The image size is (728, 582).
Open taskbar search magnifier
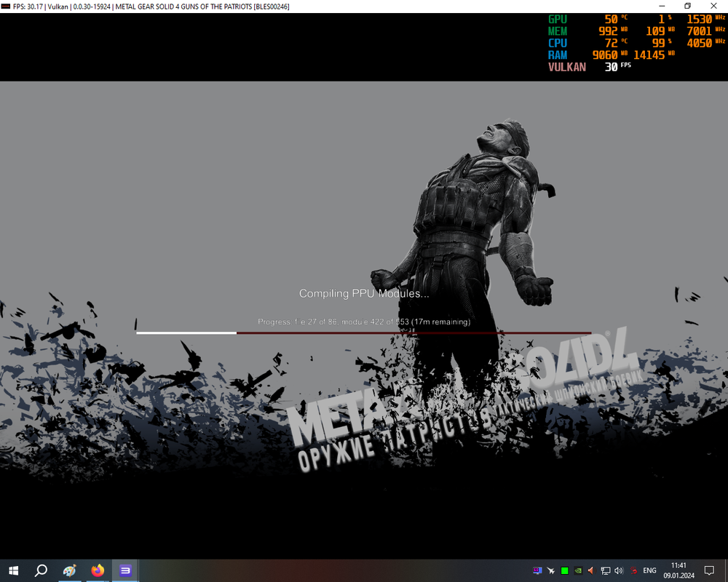(x=41, y=570)
